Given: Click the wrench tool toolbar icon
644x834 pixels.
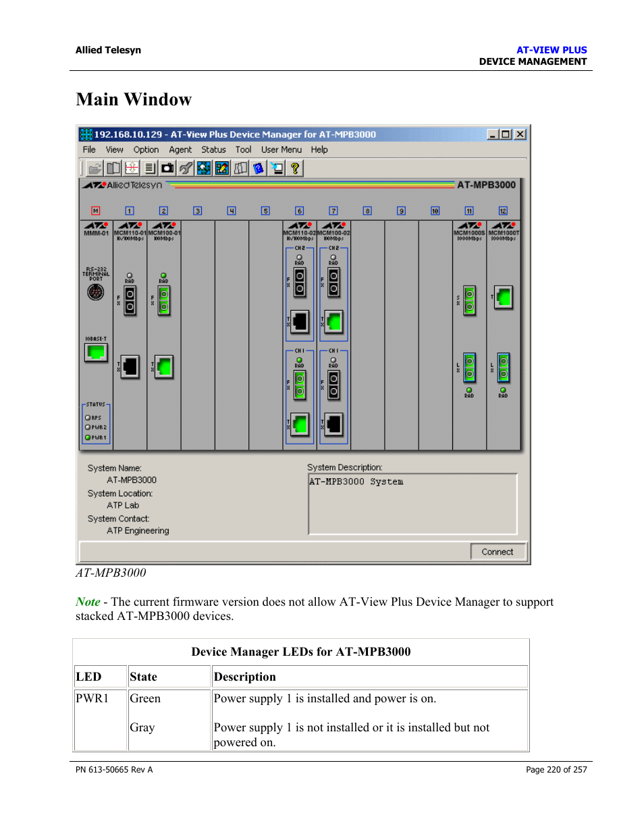Looking at the screenshot, I should click(x=186, y=168).
